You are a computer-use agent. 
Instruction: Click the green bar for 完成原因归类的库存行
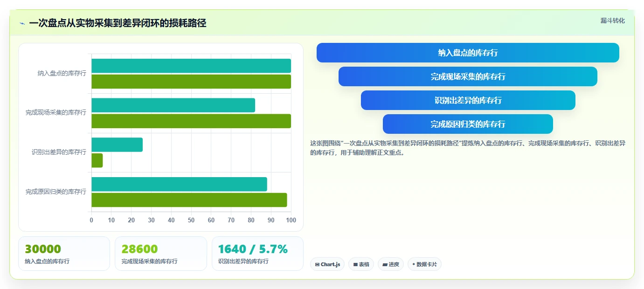189,200
